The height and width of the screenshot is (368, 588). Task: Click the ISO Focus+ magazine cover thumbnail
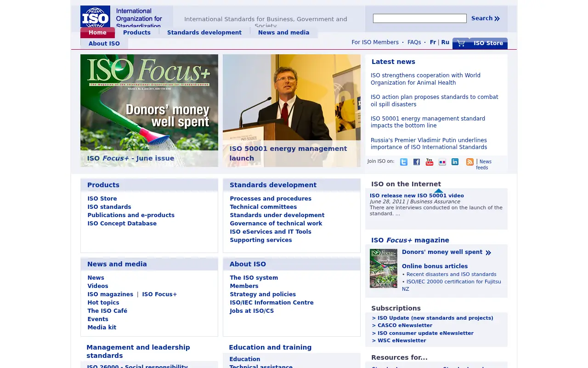[384, 268]
